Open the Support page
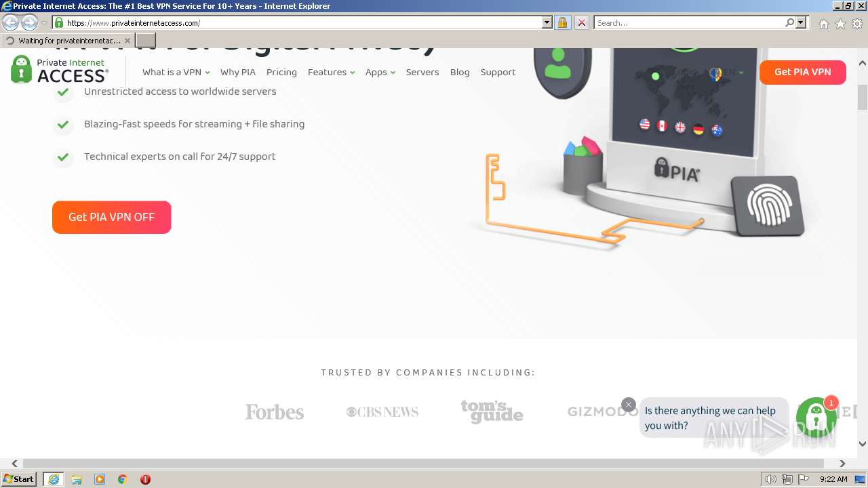The height and width of the screenshot is (488, 868). click(498, 72)
